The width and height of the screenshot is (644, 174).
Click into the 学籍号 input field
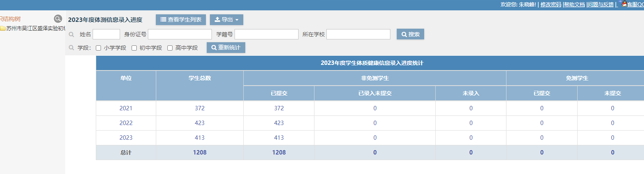266,34
